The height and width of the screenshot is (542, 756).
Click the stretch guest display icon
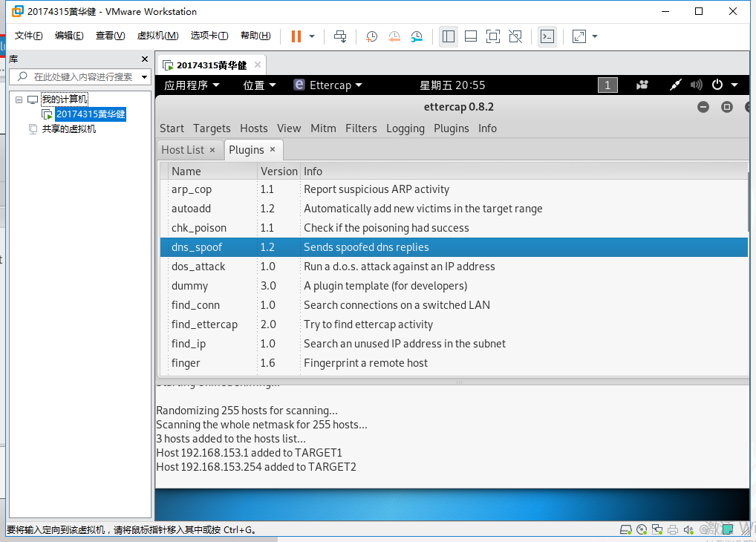579,36
